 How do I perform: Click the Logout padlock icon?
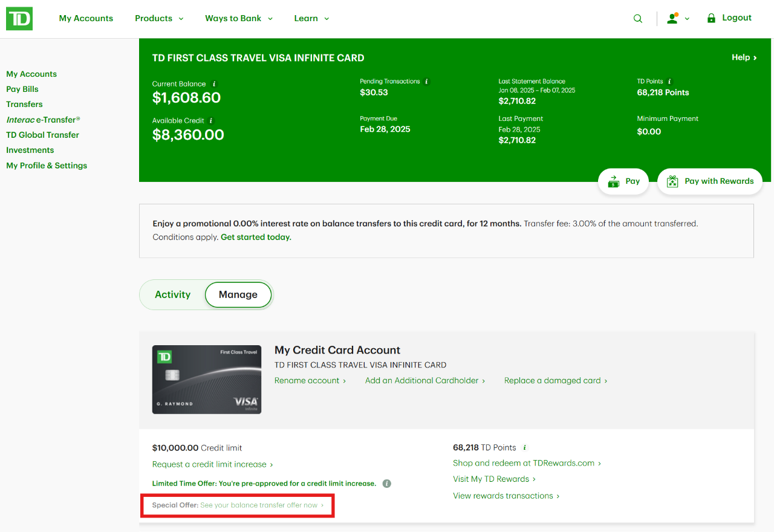click(711, 18)
